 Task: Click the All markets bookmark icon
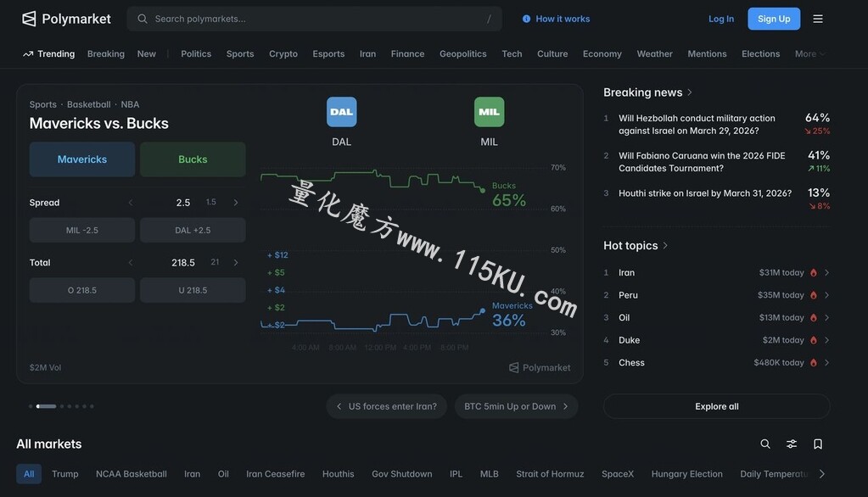[818, 444]
